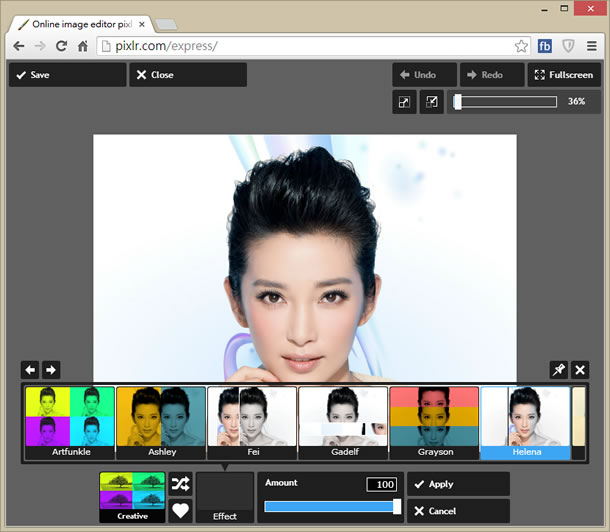
Task: Close the effects strip with X icon
Action: 581,370
